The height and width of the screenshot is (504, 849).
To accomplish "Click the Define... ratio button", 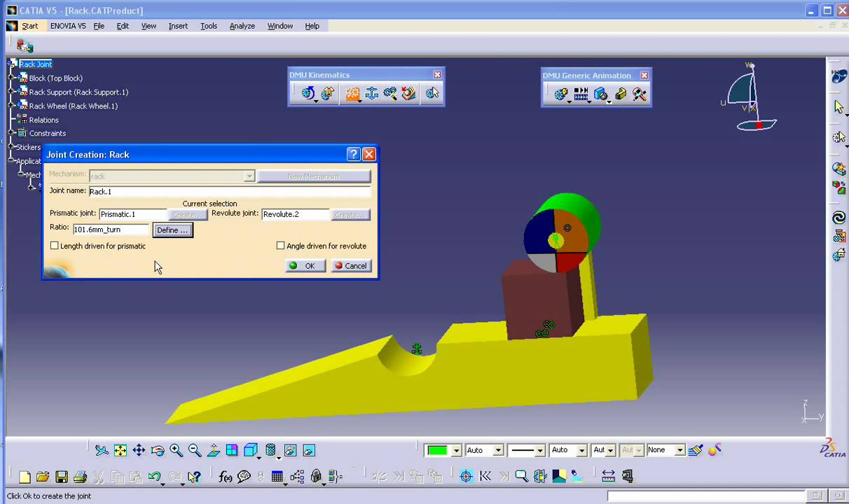I will pos(172,230).
